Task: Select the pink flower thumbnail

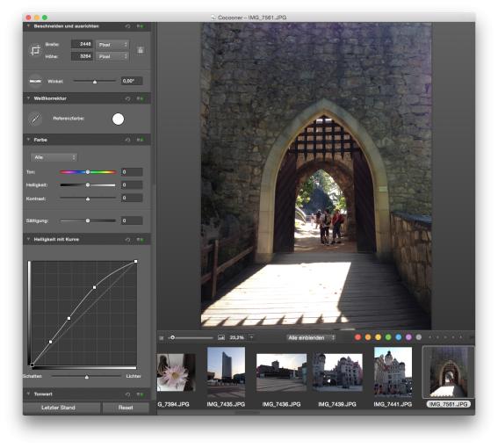Action: (177, 372)
